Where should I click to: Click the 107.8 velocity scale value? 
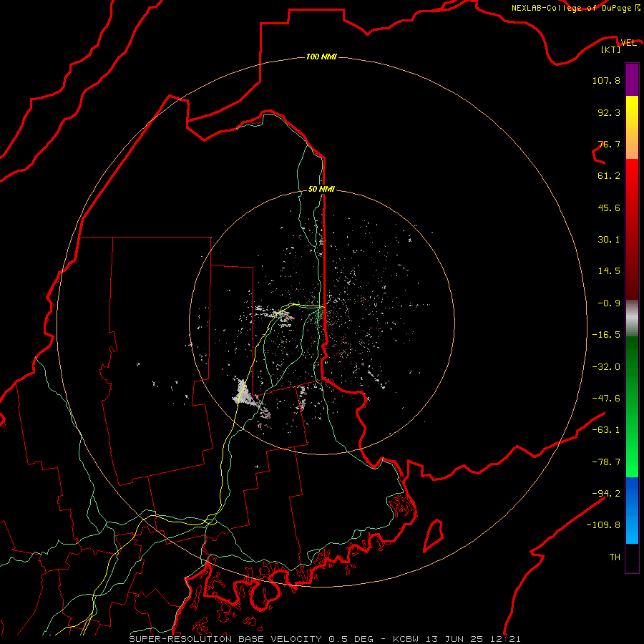[606, 80]
